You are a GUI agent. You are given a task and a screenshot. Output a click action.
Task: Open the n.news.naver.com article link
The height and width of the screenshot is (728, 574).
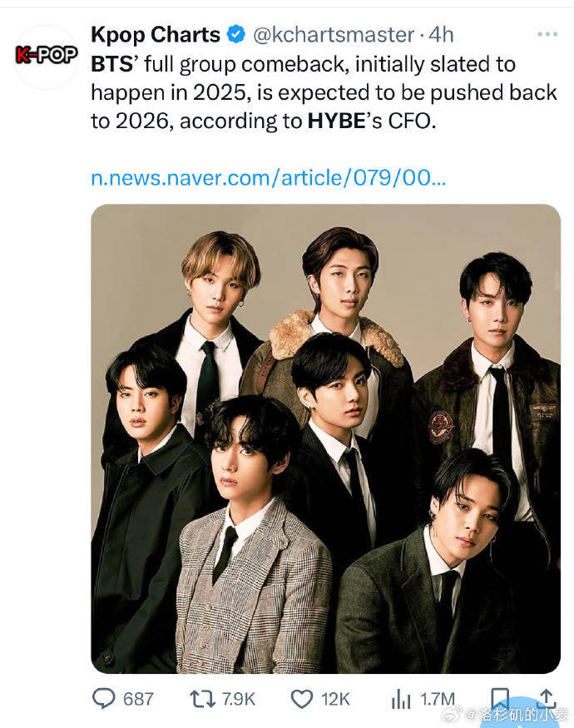pos(268,178)
